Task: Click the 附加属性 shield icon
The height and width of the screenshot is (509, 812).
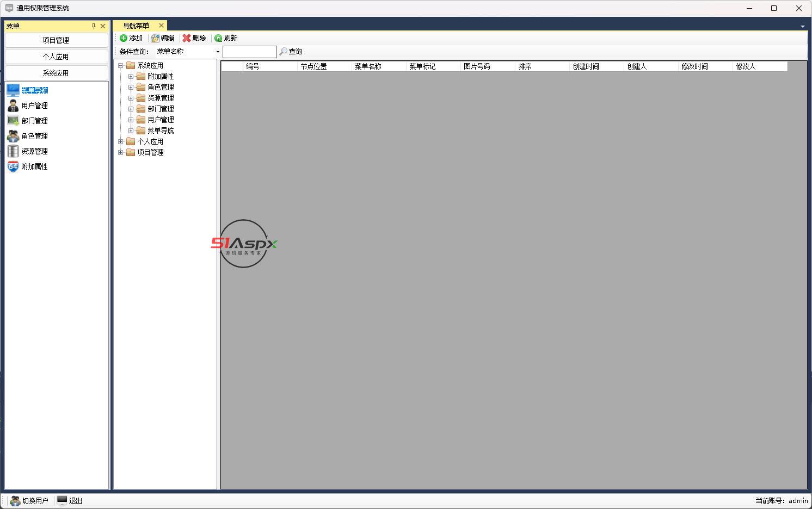Action: (13, 166)
